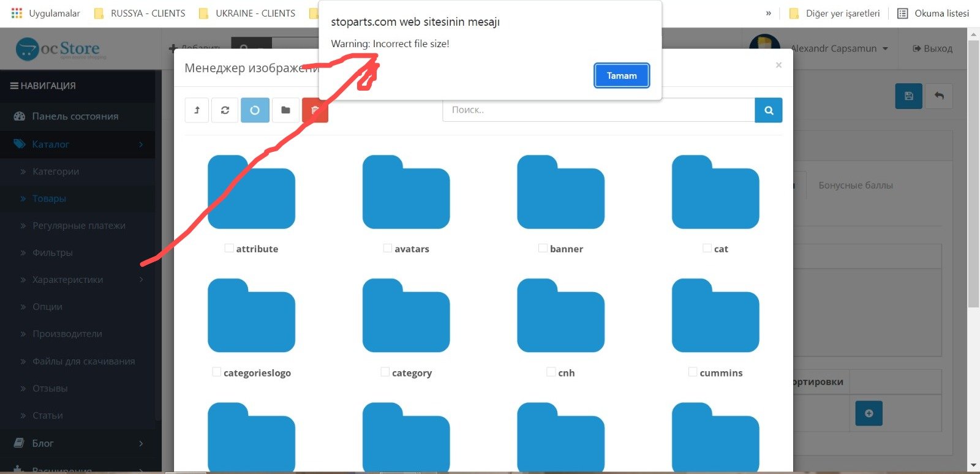Image resolution: width=980 pixels, height=474 pixels.
Task: Open Производители in the sidebar
Action: click(67, 334)
